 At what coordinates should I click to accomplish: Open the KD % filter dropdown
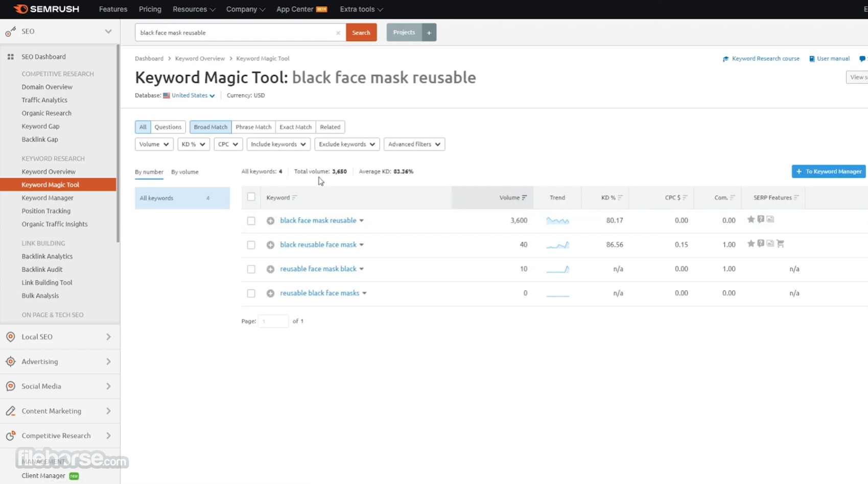click(x=193, y=144)
